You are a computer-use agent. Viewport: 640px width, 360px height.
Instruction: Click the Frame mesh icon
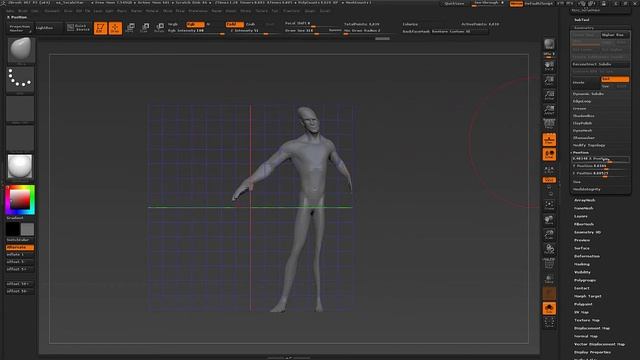click(549, 205)
